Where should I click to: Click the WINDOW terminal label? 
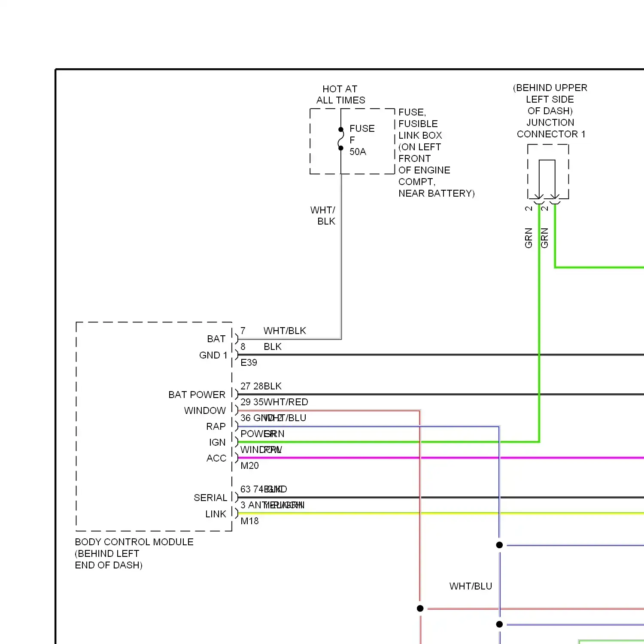click(205, 410)
